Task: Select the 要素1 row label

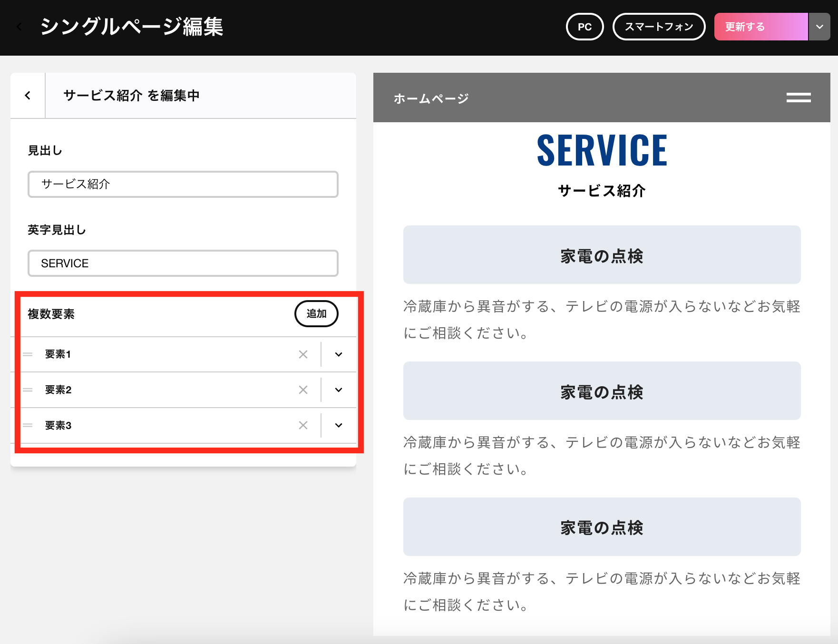Action: 58,354
